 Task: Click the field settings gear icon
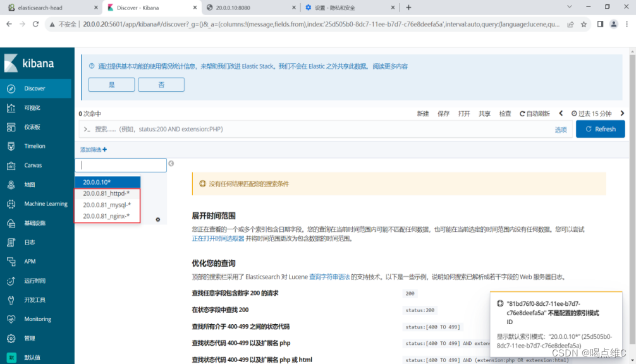158,220
